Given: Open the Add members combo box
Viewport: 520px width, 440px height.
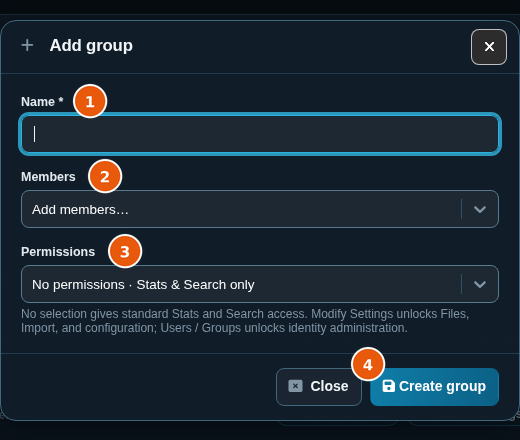Looking at the screenshot, I should click(x=260, y=209).
